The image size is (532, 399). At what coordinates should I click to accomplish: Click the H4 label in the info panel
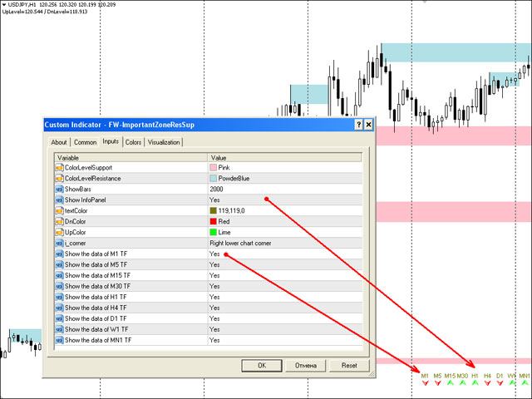(x=488, y=376)
